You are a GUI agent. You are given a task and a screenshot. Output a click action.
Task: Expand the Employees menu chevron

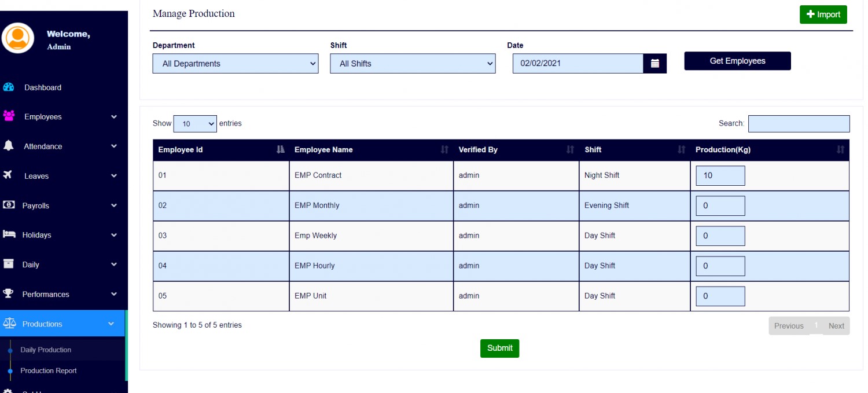pyautogui.click(x=114, y=117)
